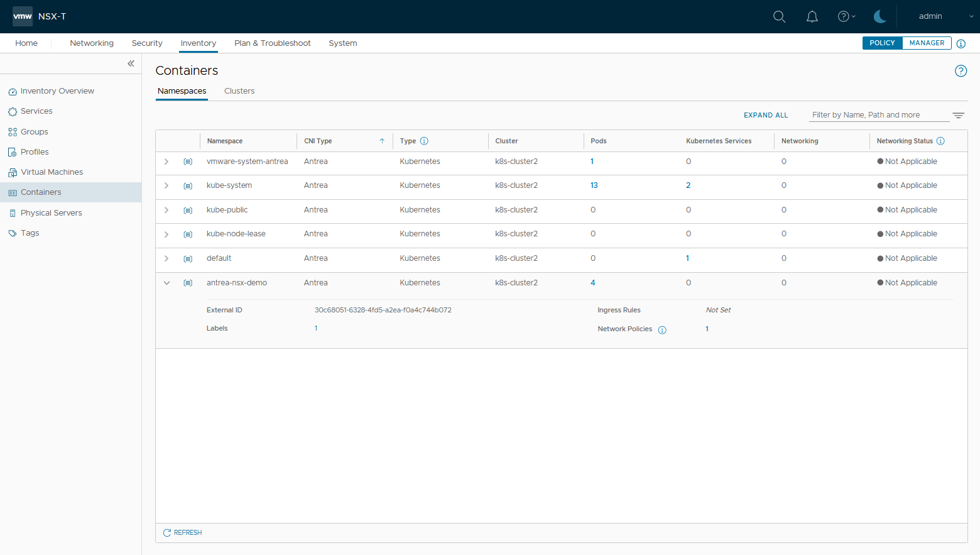The width and height of the screenshot is (980, 555).
Task: Sort by Namespace column header
Action: pyautogui.click(x=225, y=141)
